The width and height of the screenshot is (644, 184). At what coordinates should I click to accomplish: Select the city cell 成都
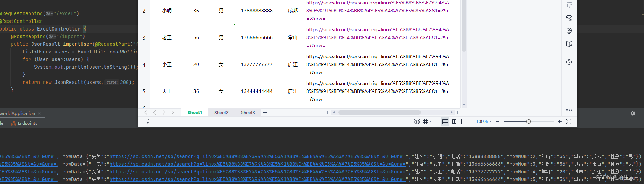[293, 11]
